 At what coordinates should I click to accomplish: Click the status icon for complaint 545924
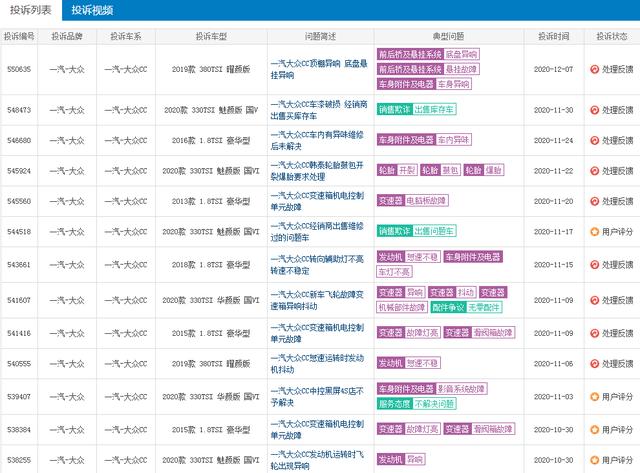click(594, 171)
